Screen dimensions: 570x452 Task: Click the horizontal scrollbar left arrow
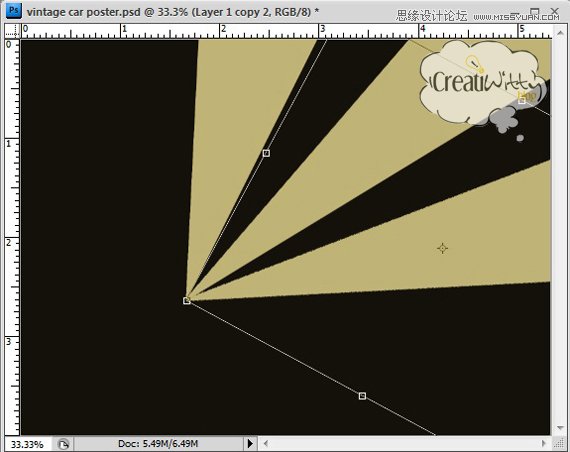coord(266,443)
